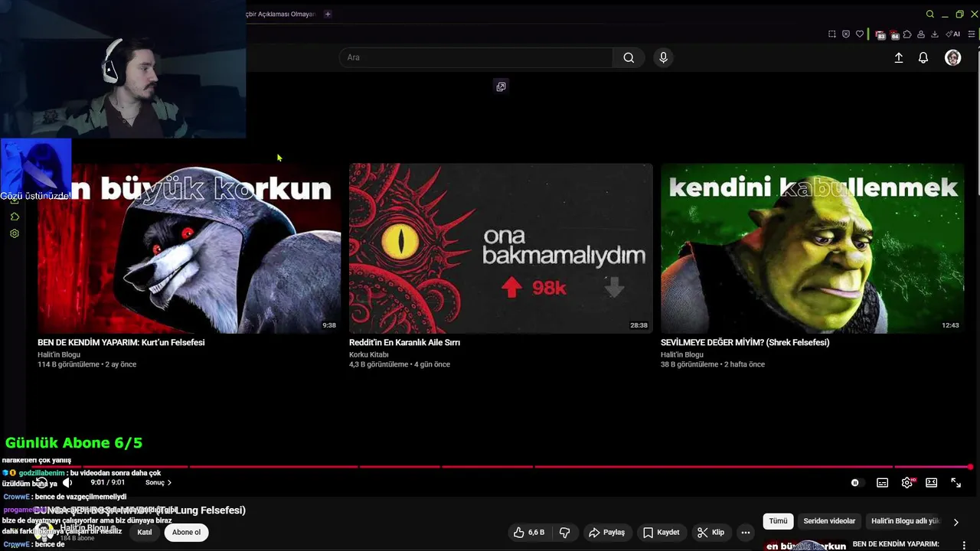980x551 pixels.
Task: Click the '9:01 / 9:01' time display
Action: [108, 483]
